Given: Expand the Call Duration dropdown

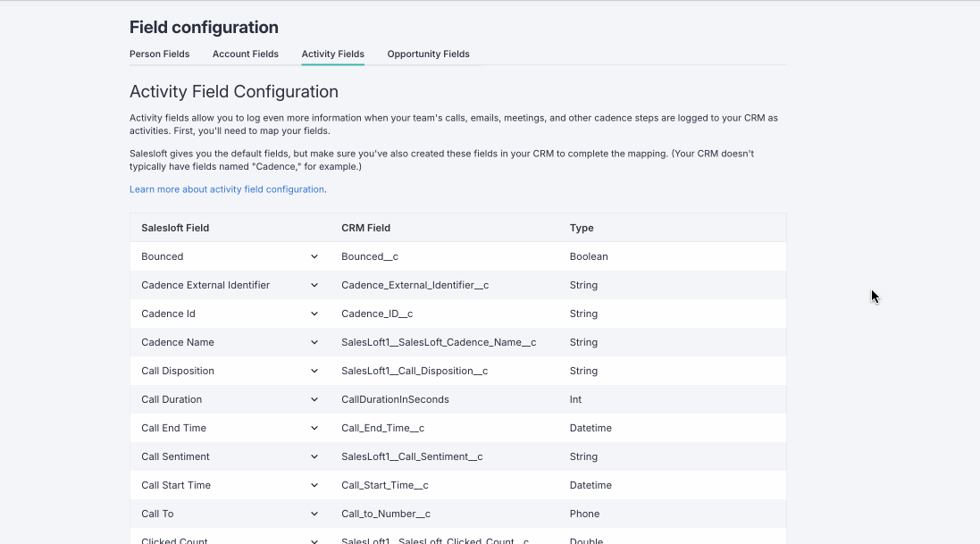Looking at the screenshot, I should (x=314, y=399).
